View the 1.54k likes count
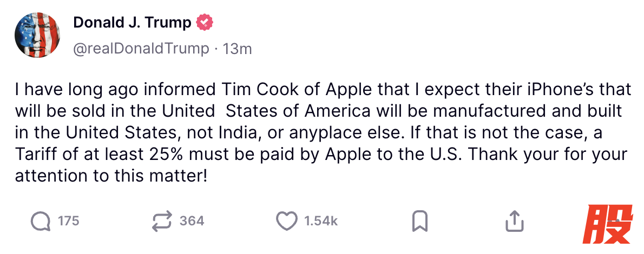 pyautogui.click(x=321, y=221)
